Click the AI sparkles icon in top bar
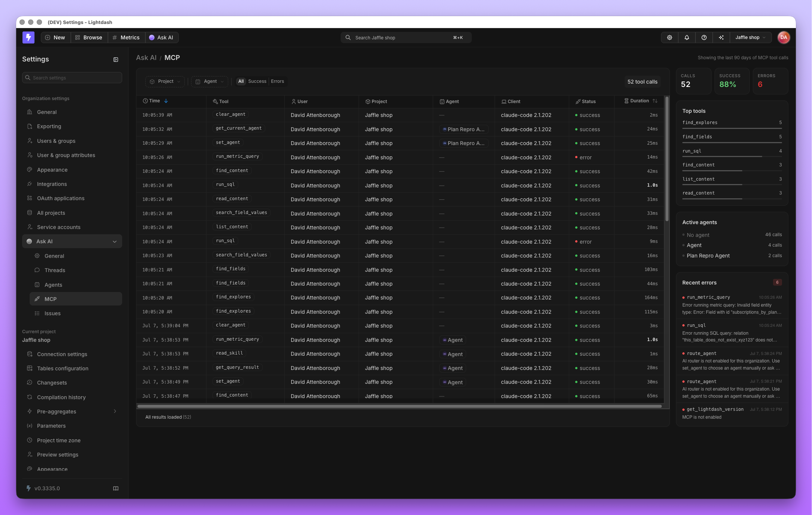This screenshot has height=515, width=812. point(721,37)
